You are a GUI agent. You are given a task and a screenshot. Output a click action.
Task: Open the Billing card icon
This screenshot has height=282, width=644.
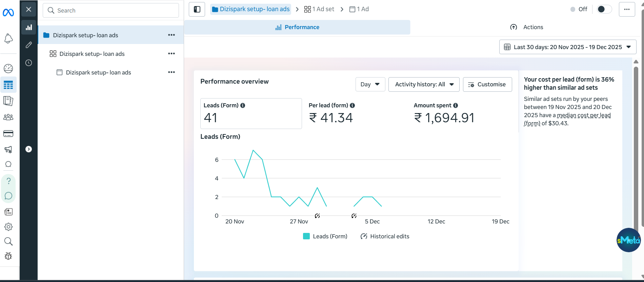click(8, 134)
